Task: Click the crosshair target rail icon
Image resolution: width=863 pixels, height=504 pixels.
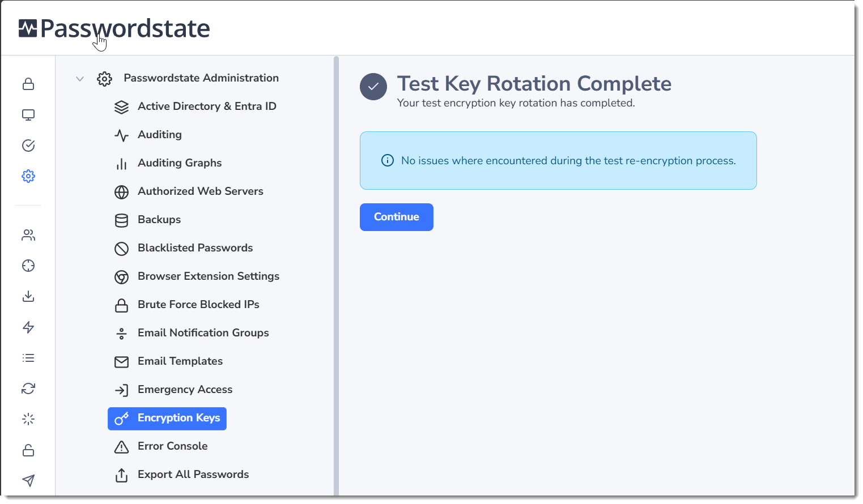Action: coord(28,266)
